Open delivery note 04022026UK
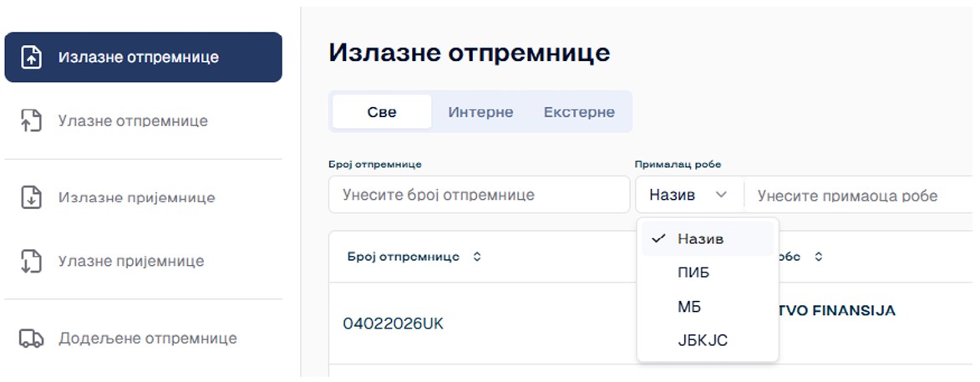This screenshot has width=980, height=382. tap(393, 323)
